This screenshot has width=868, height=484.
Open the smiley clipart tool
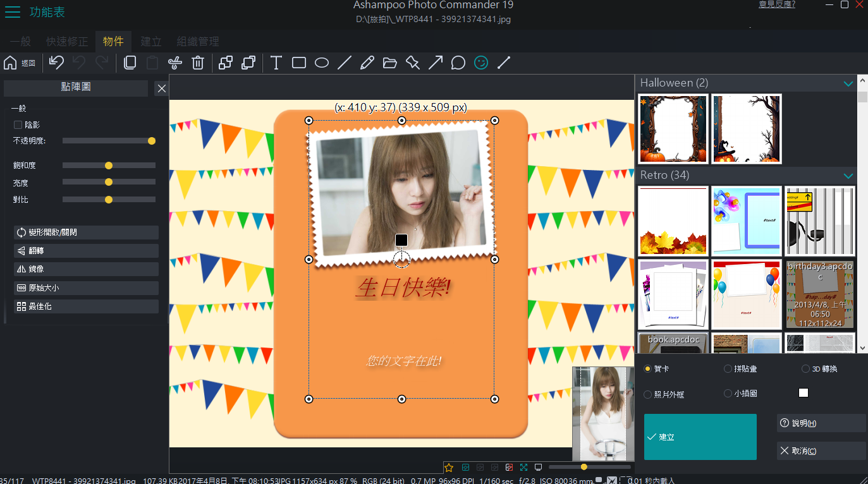(481, 63)
